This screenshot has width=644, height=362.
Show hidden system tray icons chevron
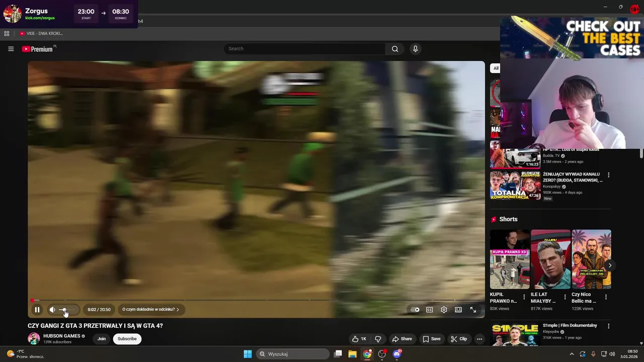pos(572,354)
